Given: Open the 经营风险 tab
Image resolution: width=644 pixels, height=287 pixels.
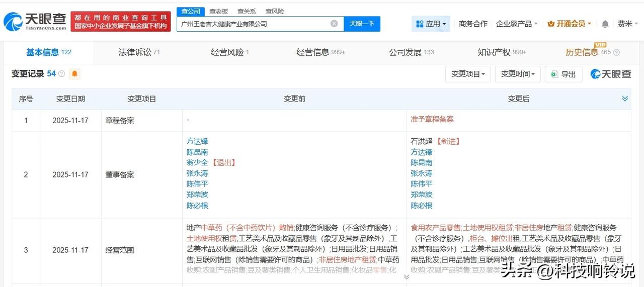Looking at the screenshot, I should point(230,52).
